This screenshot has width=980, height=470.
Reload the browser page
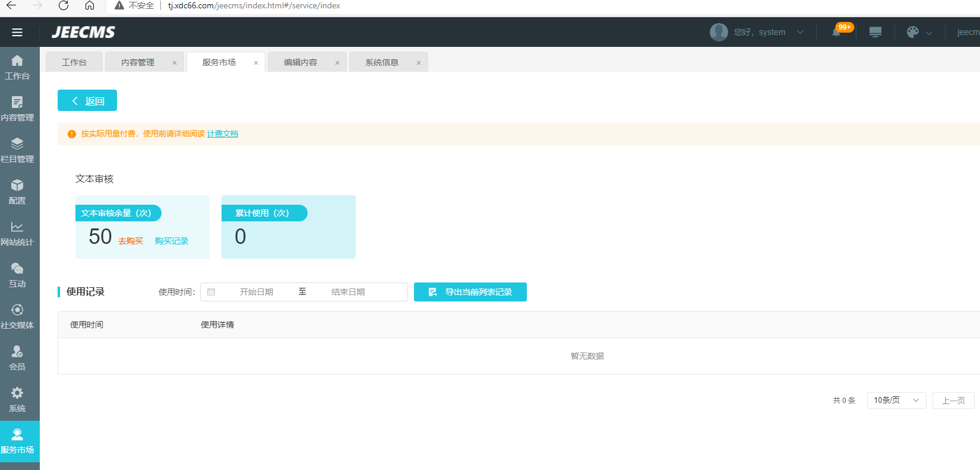point(64,5)
